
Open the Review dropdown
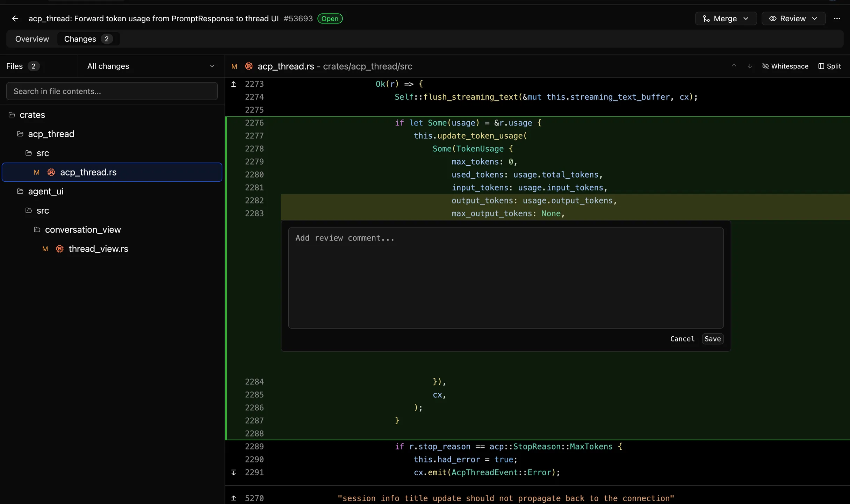793,19
